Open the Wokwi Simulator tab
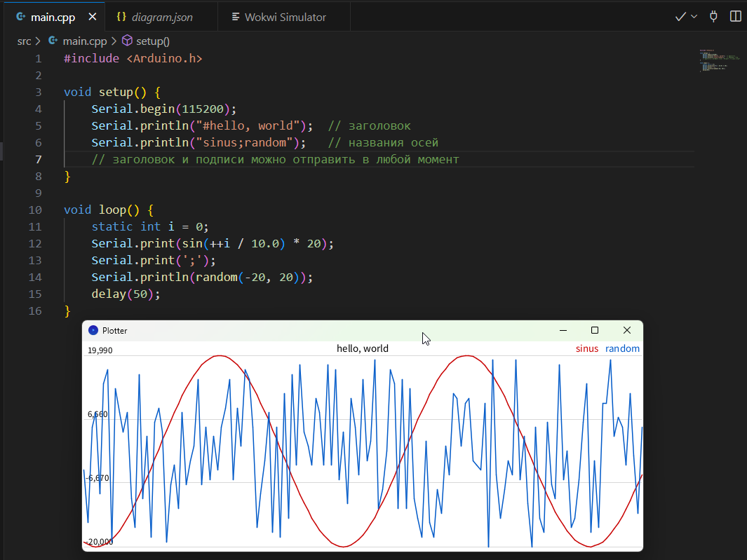 tap(284, 17)
